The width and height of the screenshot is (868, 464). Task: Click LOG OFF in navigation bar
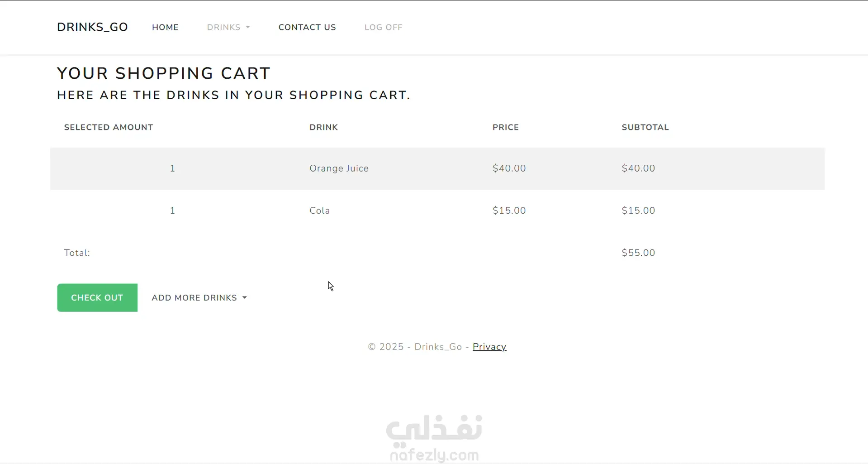click(383, 27)
